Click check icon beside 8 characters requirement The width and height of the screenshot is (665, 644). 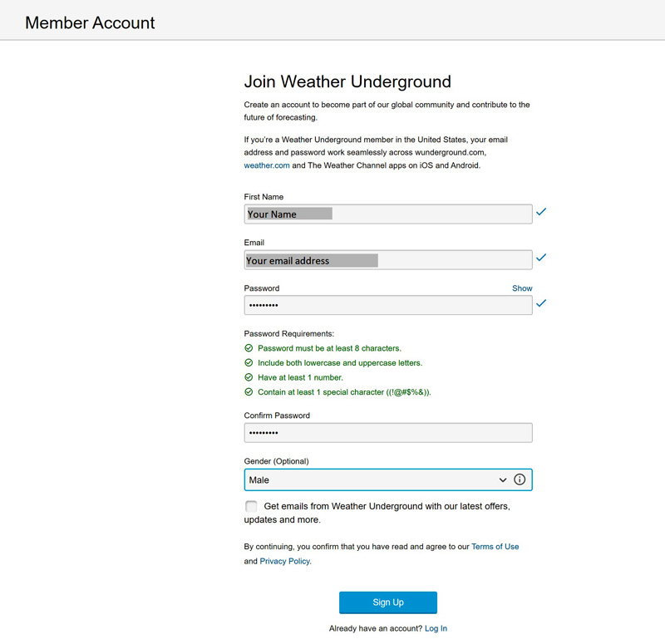(x=249, y=348)
